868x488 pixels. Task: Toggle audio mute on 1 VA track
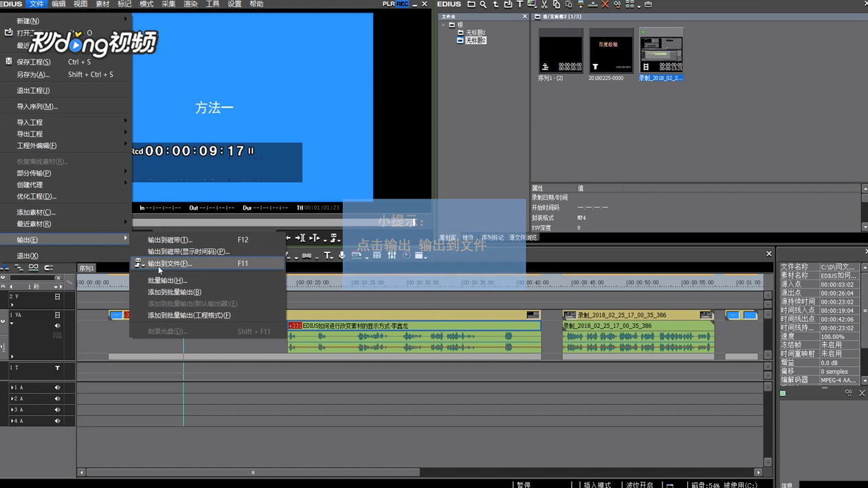57,326
